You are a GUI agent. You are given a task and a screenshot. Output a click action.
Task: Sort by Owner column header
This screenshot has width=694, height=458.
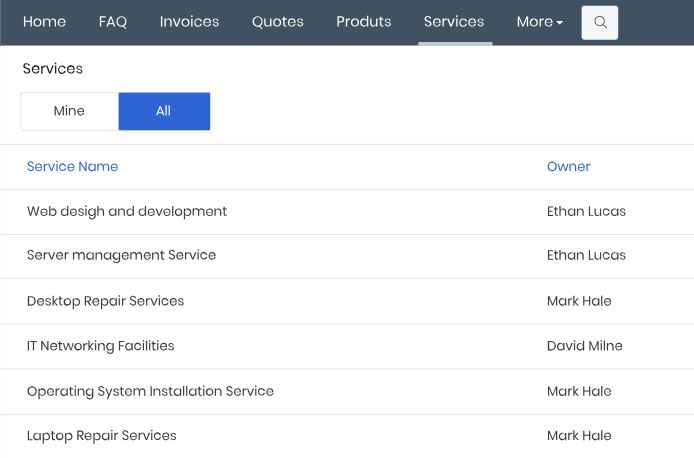[x=569, y=166]
